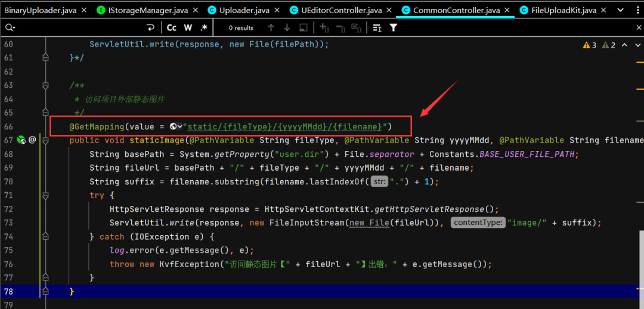
Task: Enable Regex (.*) search option
Action: (204, 27)
